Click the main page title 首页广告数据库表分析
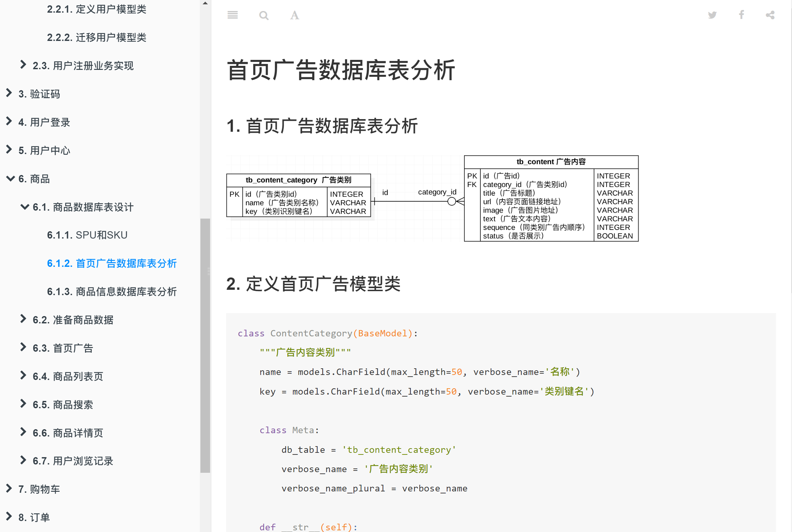 tap(341, 70)
